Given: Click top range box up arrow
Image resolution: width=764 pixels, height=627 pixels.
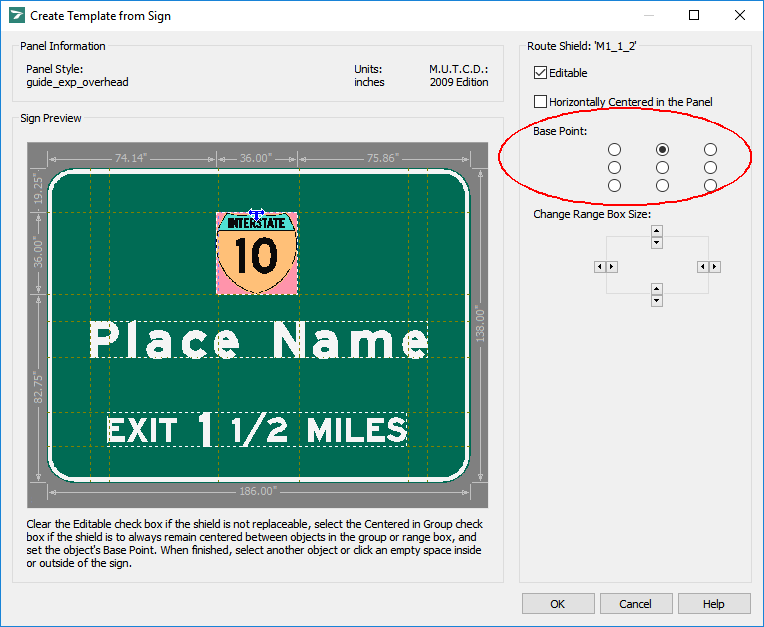Looking at the screenshot, I should click(657, 231).
